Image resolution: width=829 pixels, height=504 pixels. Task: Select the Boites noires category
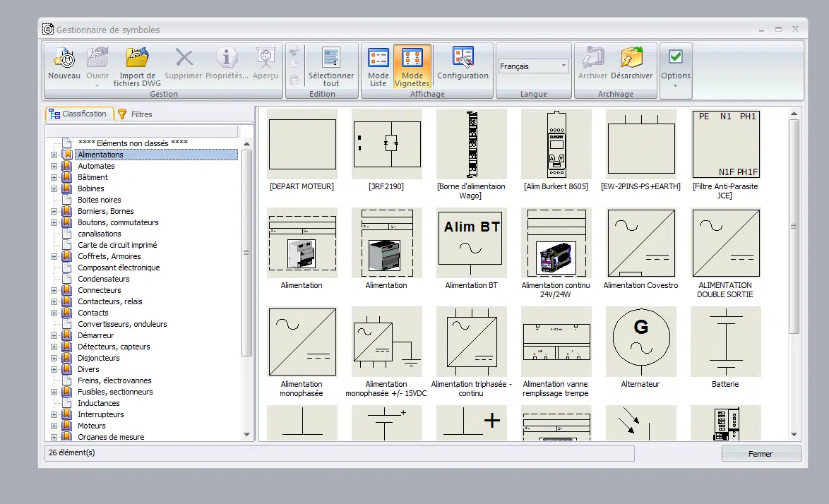click(x=100, y=200)
